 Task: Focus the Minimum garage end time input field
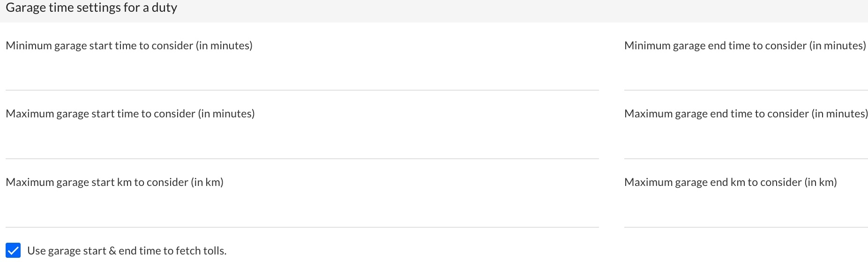(746, 73)
